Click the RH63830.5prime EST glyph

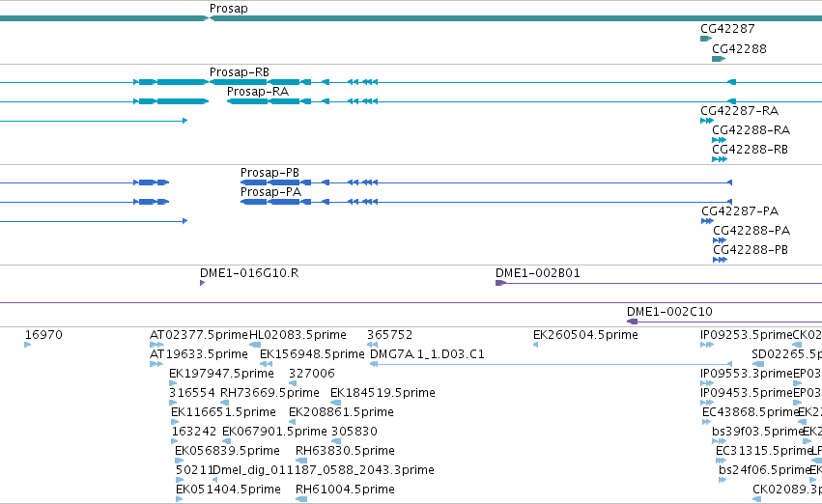[301, 462]
